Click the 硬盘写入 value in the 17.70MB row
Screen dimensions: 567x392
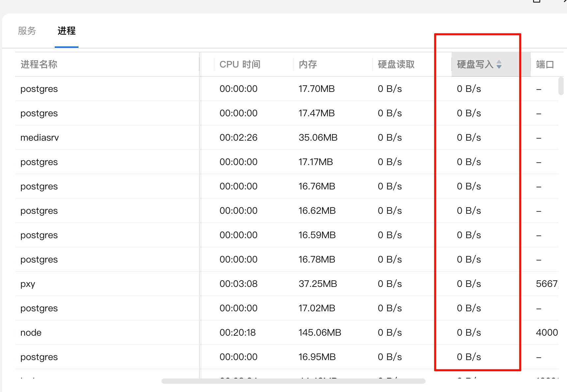[469, 89]
